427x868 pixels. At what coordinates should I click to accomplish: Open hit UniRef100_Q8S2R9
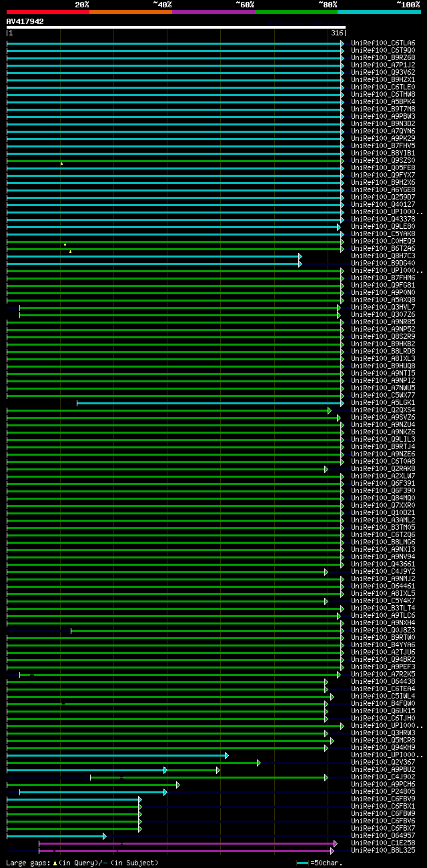(383, 336)
